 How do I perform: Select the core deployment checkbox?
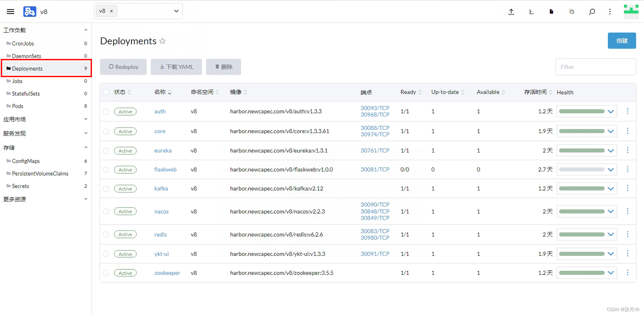106,131
